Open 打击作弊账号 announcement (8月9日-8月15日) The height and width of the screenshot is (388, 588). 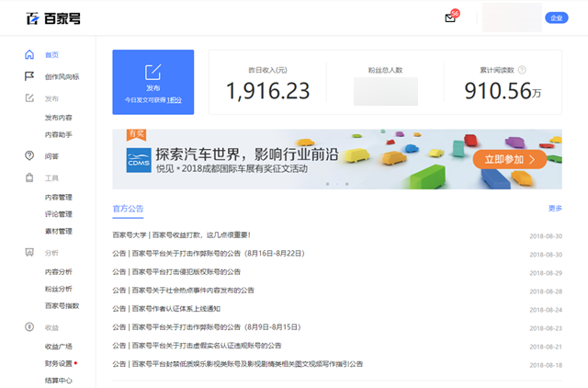pyautogui.click(x=207, y=327)
